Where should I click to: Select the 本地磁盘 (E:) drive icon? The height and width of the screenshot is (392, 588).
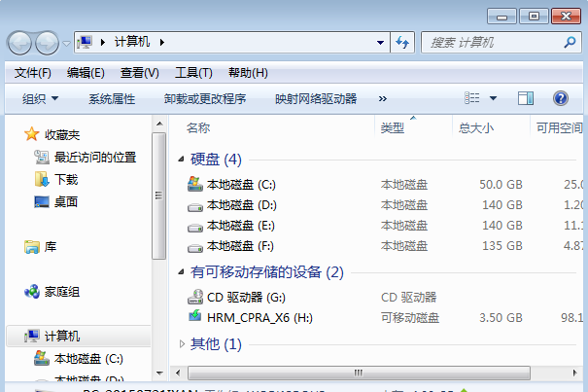[x=195, y=228]
